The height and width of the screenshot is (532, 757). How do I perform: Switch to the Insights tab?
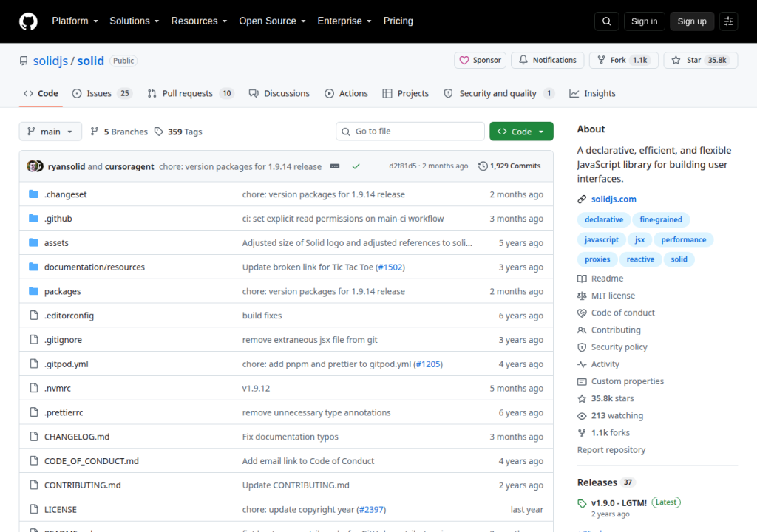click(592, 94)
